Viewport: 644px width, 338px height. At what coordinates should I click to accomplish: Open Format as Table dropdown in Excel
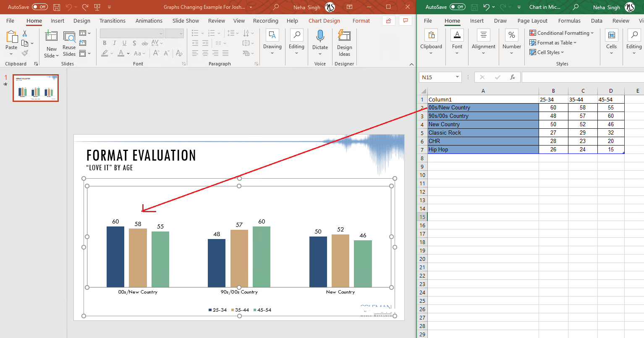coord(553,43)
